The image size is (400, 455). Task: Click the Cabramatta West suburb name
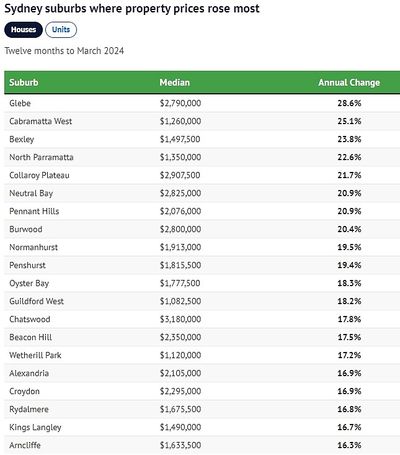pos(41,121)
